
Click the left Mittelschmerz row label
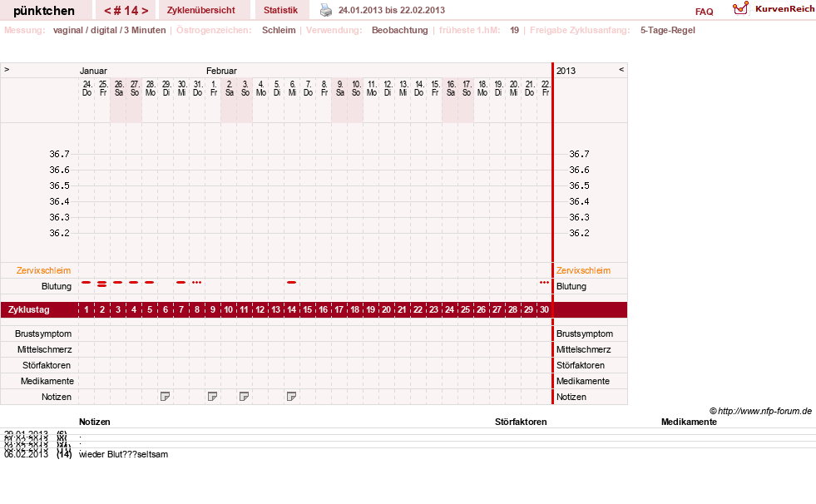point(44,349)
